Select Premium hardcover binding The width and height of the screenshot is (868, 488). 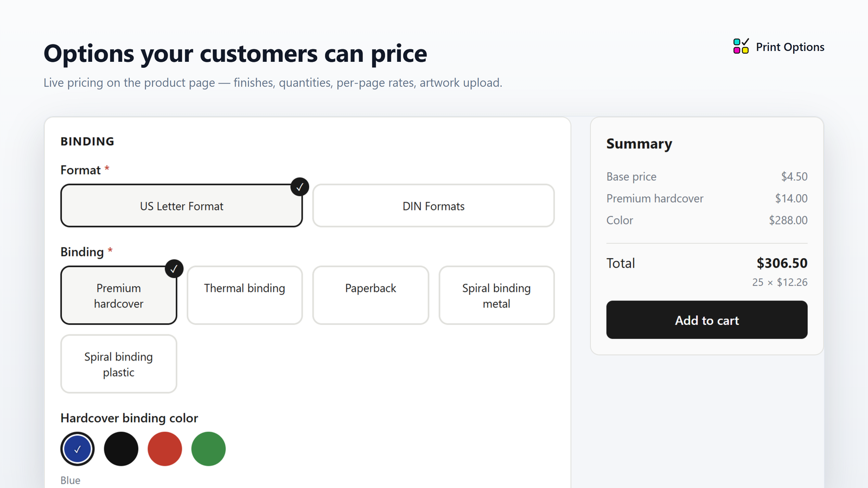(x=119, y=296)
